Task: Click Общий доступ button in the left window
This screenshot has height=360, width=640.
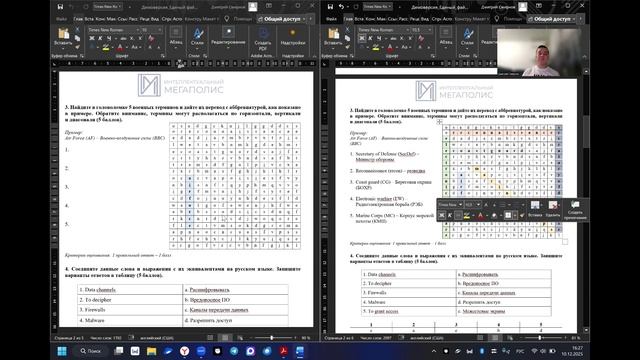Action: click(281, 19)
